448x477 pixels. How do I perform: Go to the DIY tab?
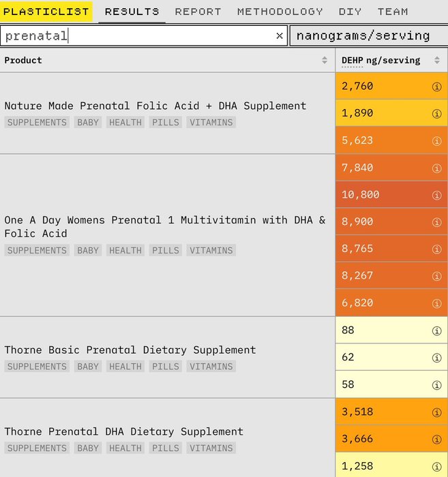point(350,12)
